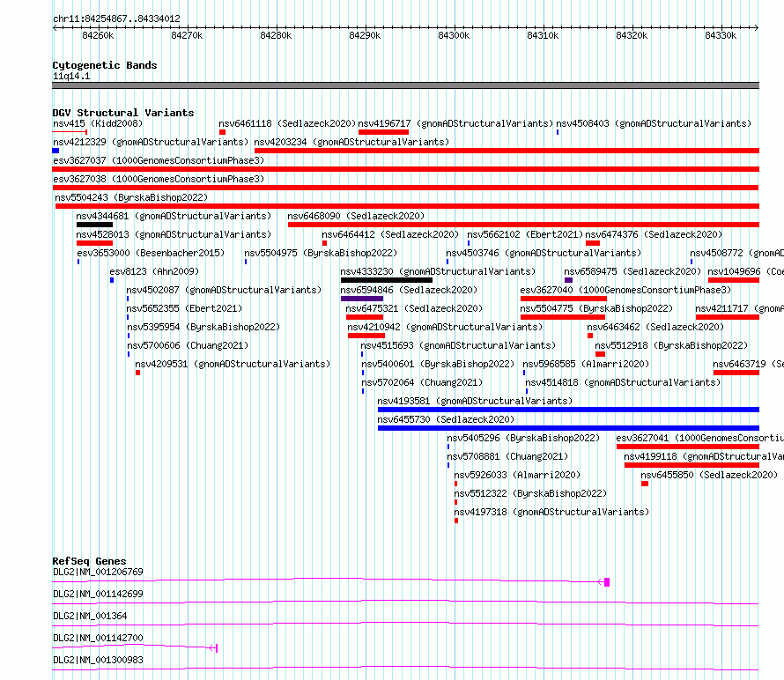
Task: Click nsv5926033 (Almarri2020) label
Action: (517, 475)
